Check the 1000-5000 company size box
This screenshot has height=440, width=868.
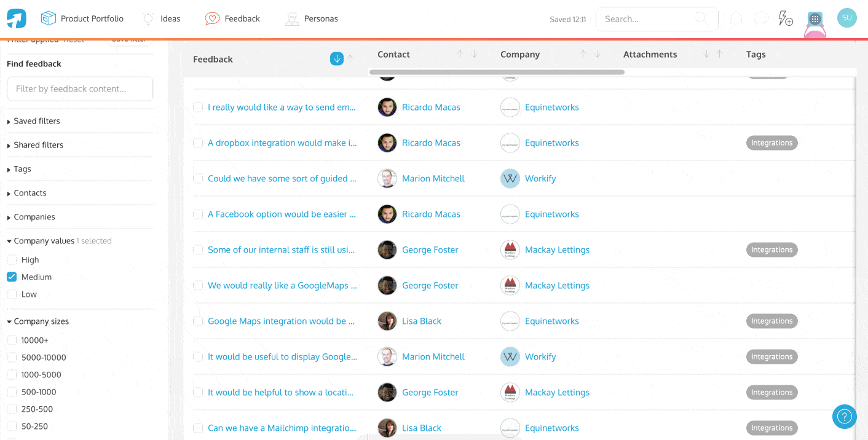12,375
